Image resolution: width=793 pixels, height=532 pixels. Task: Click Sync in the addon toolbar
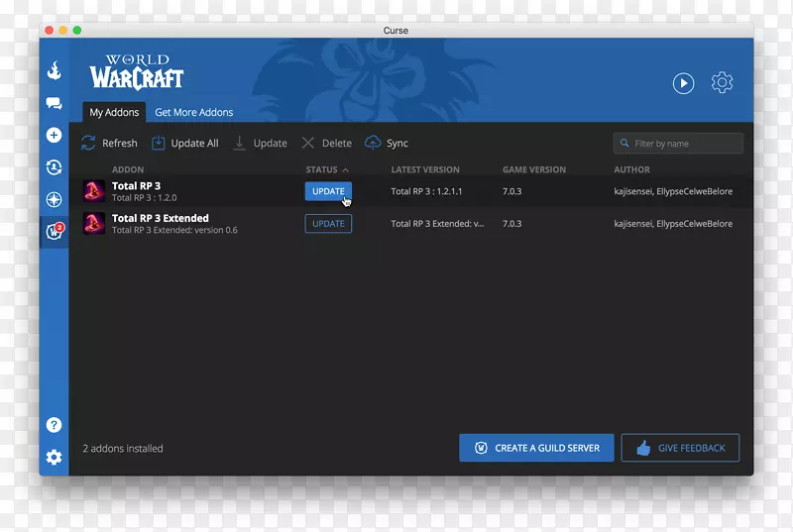pyautogui.click(x=387, y=144)
